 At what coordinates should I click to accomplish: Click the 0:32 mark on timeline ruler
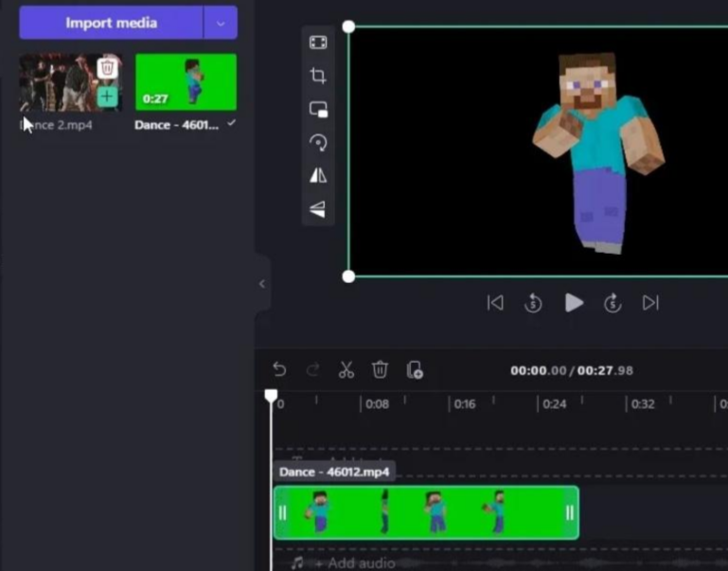pyautogui.click(x=643, y=404)
